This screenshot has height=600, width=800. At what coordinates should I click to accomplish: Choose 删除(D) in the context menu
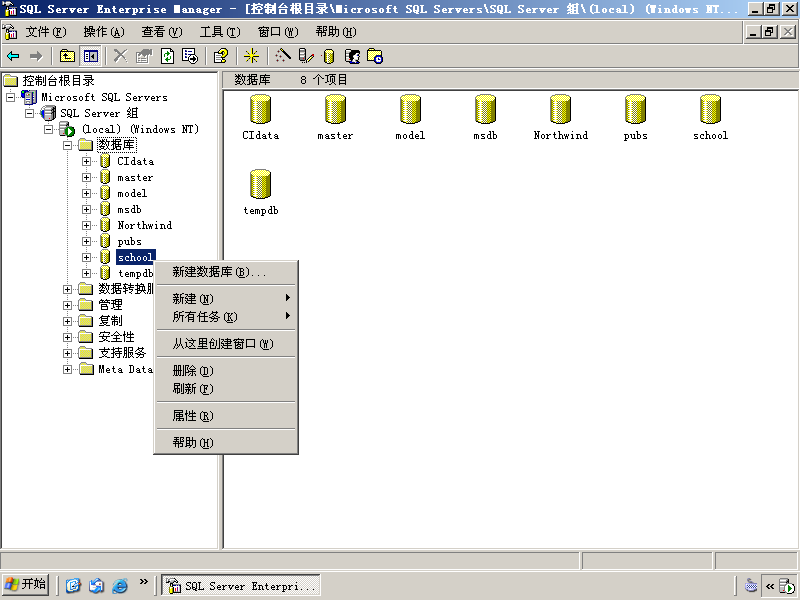(x=226, y=371)
